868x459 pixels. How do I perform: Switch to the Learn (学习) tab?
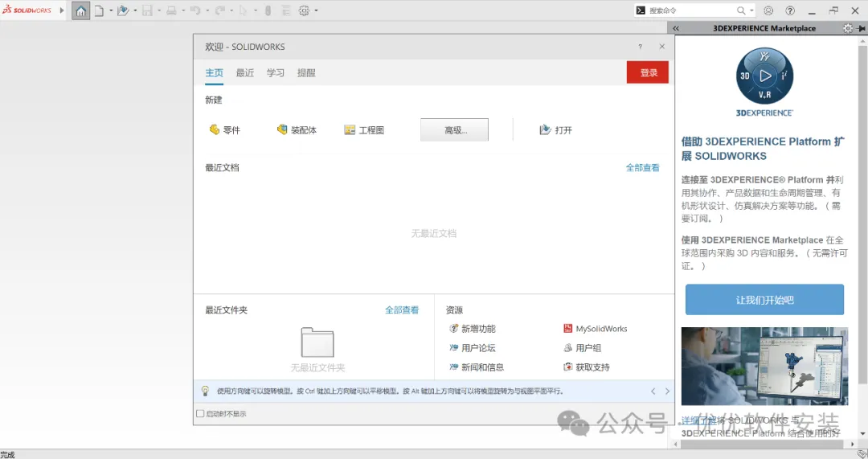(x=275, y=73)
